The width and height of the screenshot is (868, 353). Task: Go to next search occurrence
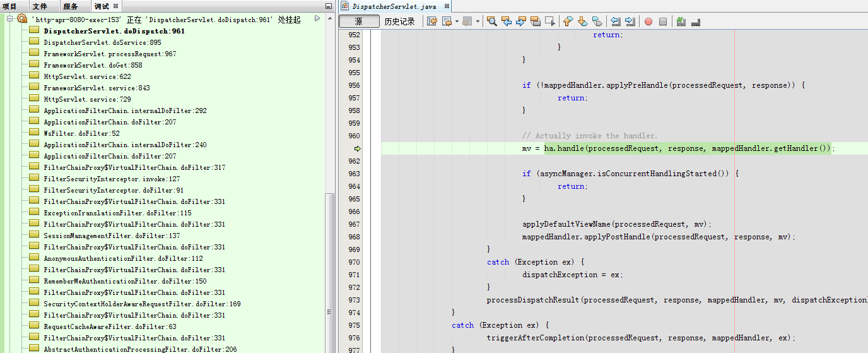click(521, 21)
